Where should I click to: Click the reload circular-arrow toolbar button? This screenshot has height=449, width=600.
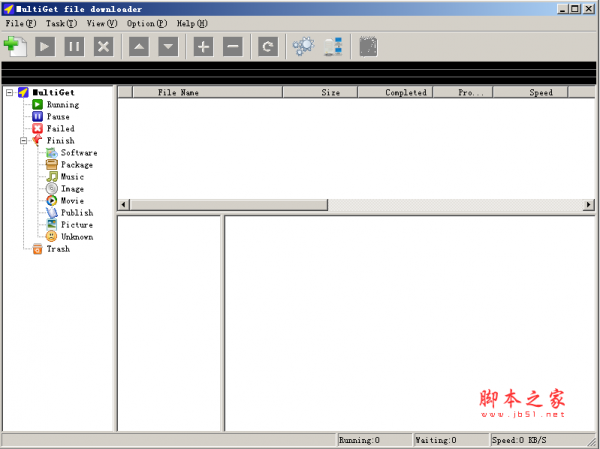(x=268, y=47)
